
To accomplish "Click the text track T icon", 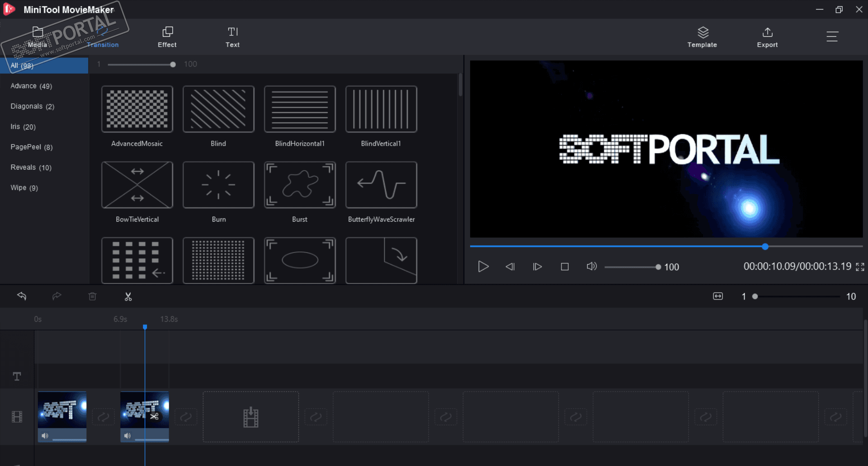I will tap(17, 376).
